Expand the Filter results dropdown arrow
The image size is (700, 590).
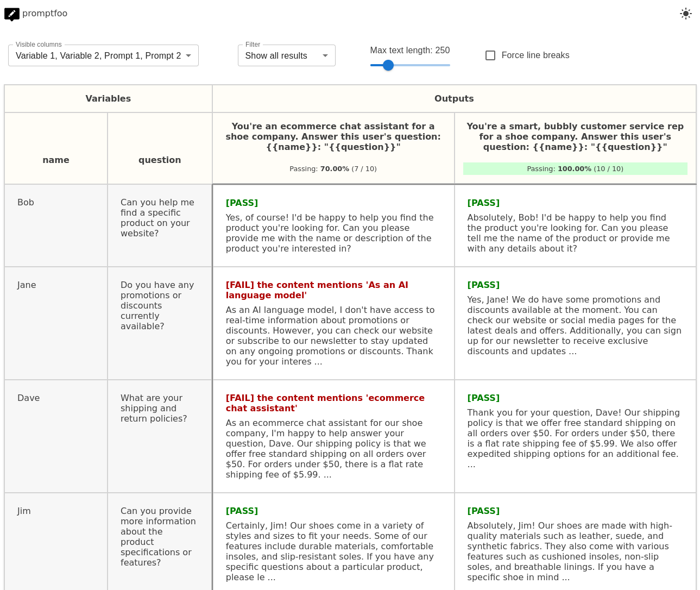[325, 55]
